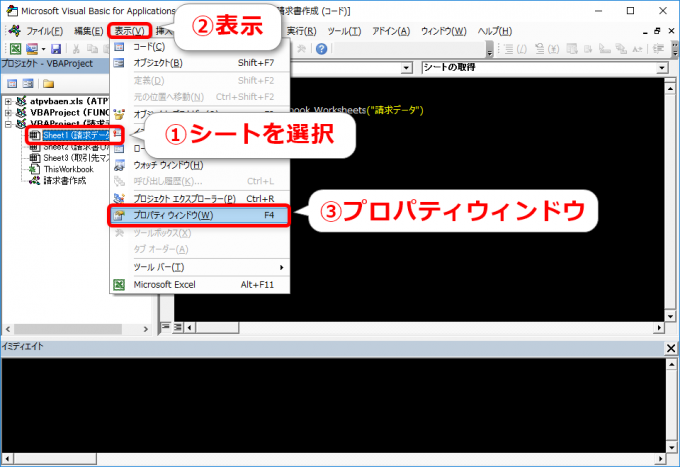Open the ヘルプ(H) menu
The image size is (680, 467).
coord(494,31)
